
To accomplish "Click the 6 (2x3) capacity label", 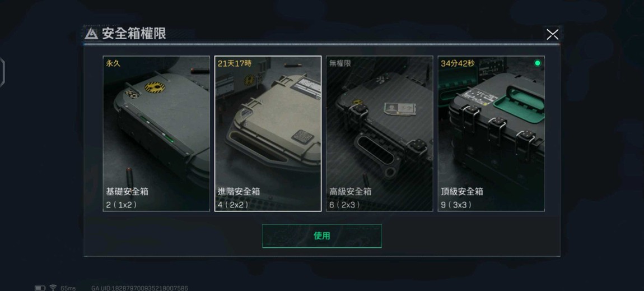I will (345, 204).
